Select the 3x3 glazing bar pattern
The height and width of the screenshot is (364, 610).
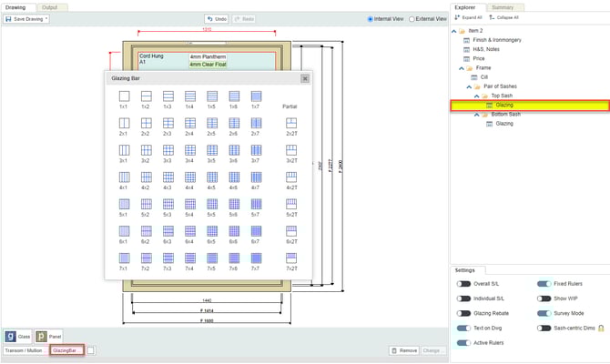click(x=168, y=150)
